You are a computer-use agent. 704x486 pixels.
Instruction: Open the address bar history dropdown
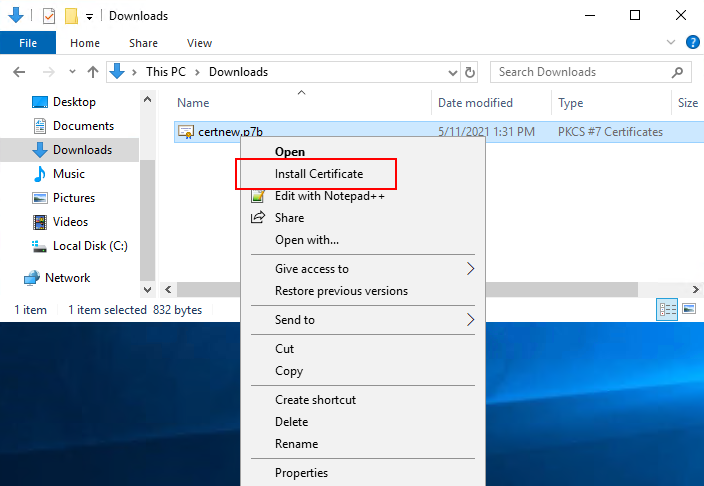tap(453, 72)
